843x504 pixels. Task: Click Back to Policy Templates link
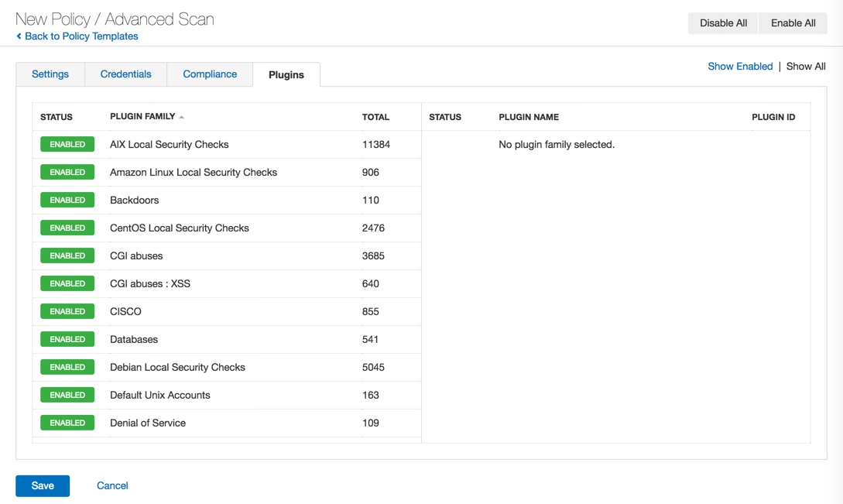point(81,36)
